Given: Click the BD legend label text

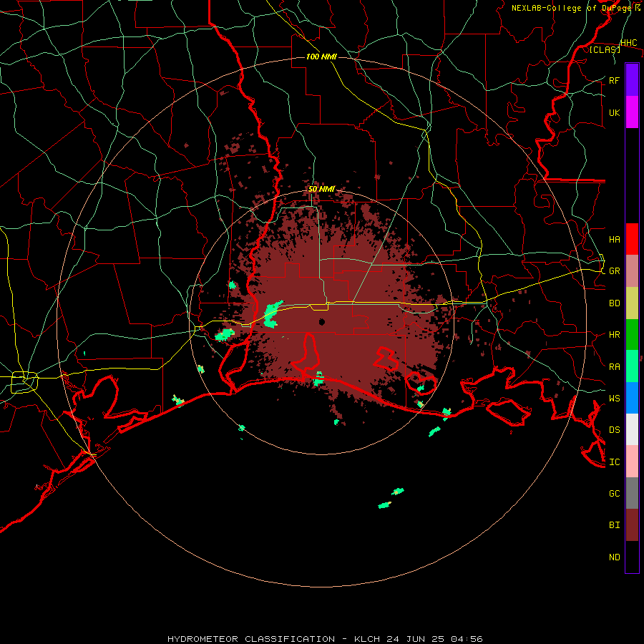Looking at the screenshot, I should (x=615, y=303).
